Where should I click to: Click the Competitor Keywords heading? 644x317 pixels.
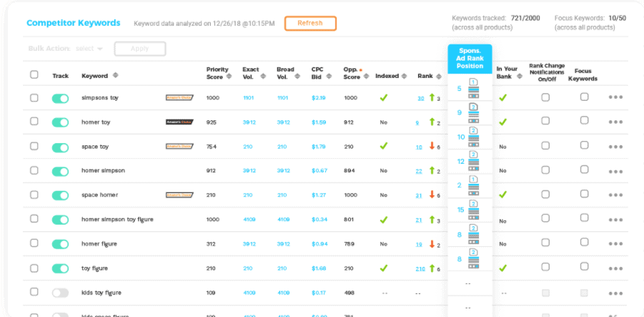pyautogui.click(x=74, y=23)
